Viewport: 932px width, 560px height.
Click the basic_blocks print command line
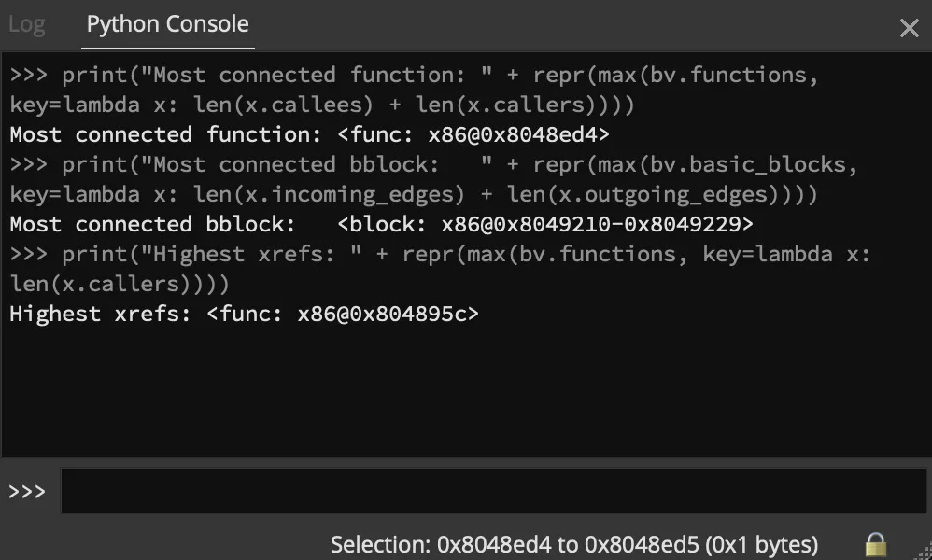pyautogui.click(x=434, y=165)
